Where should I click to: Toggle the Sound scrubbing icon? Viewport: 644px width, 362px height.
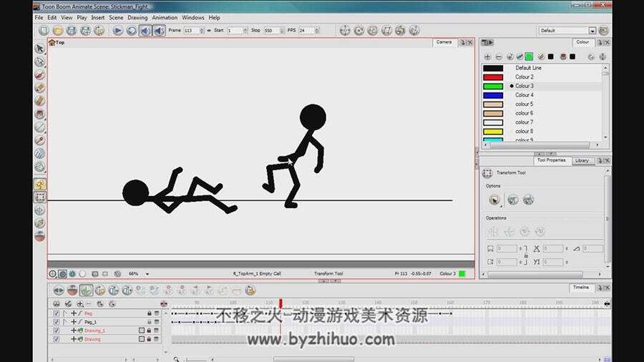coord(159,31)
